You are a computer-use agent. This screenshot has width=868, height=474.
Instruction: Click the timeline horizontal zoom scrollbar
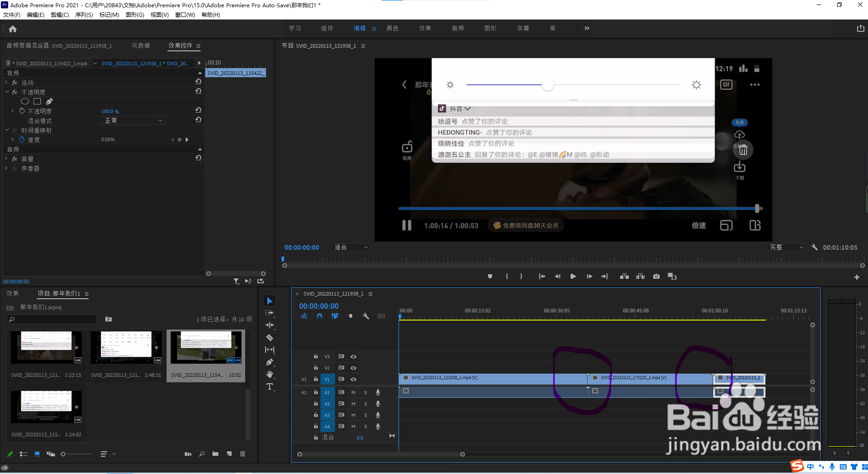(x=381, y=454)
